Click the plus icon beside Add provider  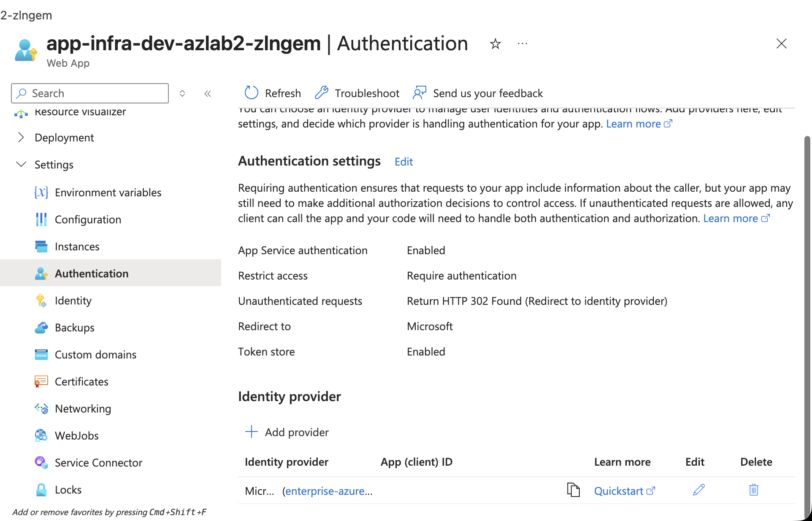pyautogui.click(x=252, y=432)
